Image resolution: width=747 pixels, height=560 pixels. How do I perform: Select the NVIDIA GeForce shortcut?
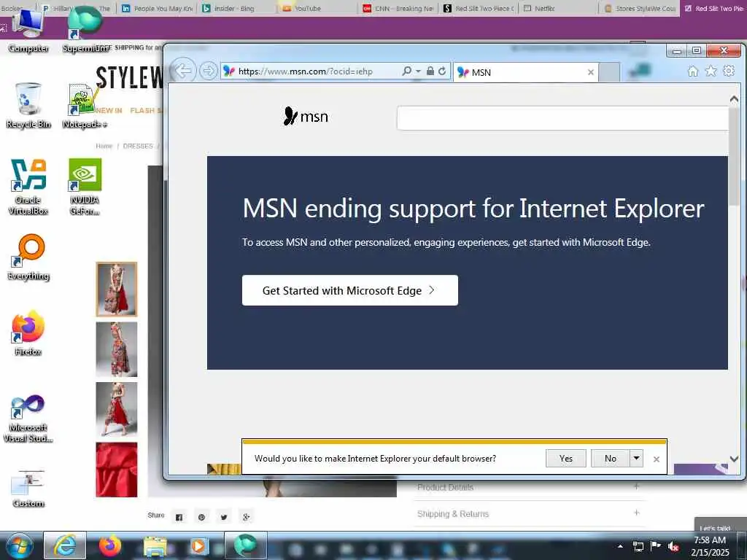85,187
